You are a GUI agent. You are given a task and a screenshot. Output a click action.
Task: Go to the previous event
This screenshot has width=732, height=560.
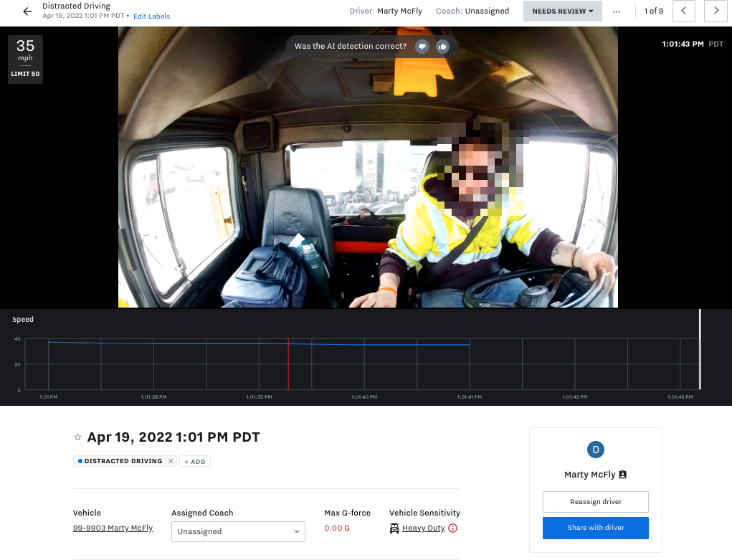point(684,11)
